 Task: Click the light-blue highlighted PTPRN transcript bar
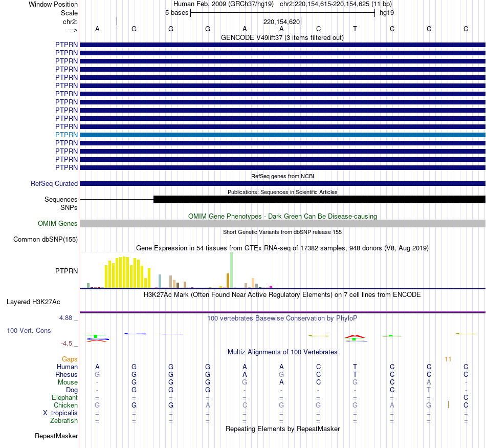pos(282,135)
